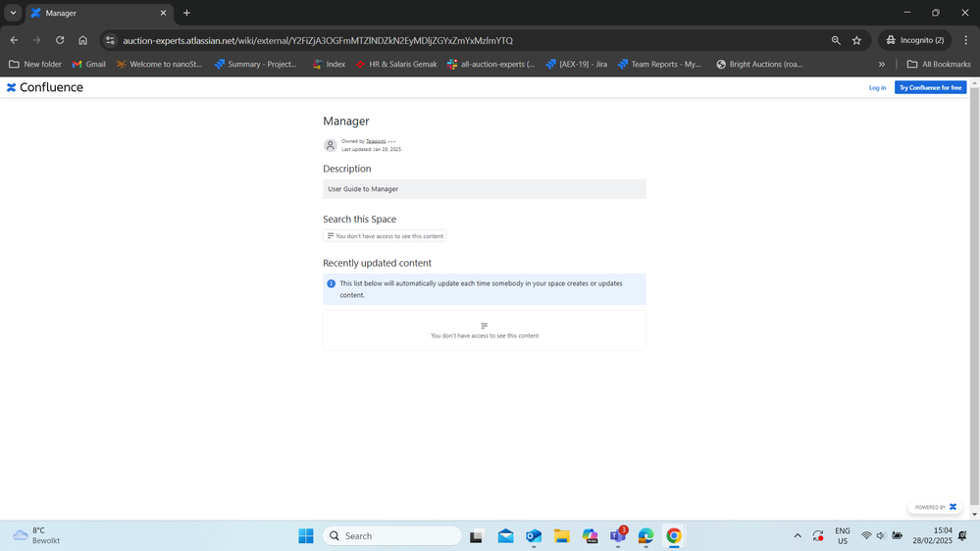Click the info icon in the blue notice

pos(332,283)
